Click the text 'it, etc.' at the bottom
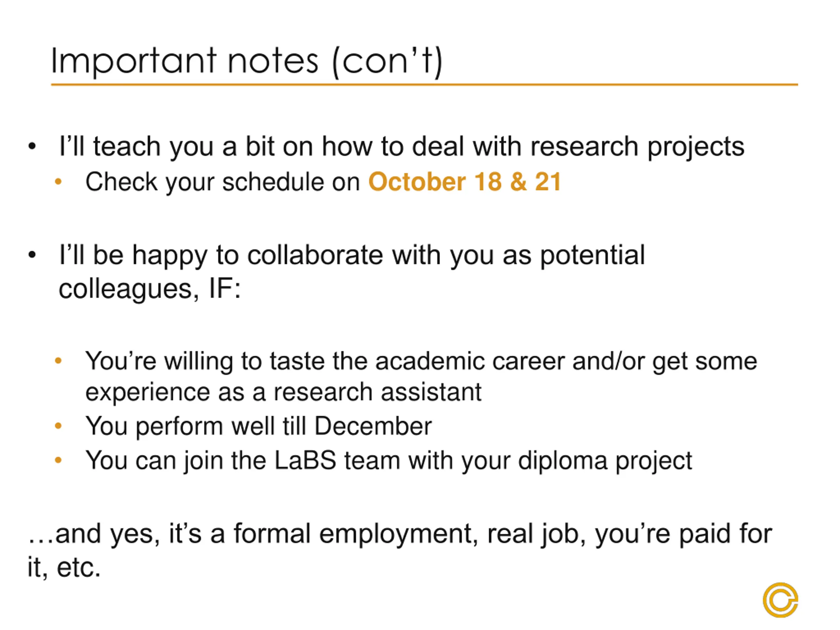Image resolution: width=840 pixels, height=630 pixels. coord(64,568)
